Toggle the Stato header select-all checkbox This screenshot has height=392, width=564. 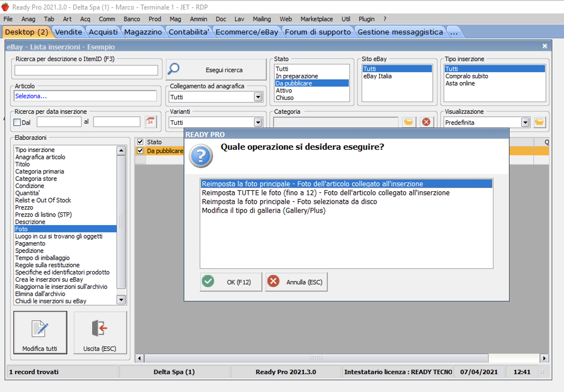[140, 142]
